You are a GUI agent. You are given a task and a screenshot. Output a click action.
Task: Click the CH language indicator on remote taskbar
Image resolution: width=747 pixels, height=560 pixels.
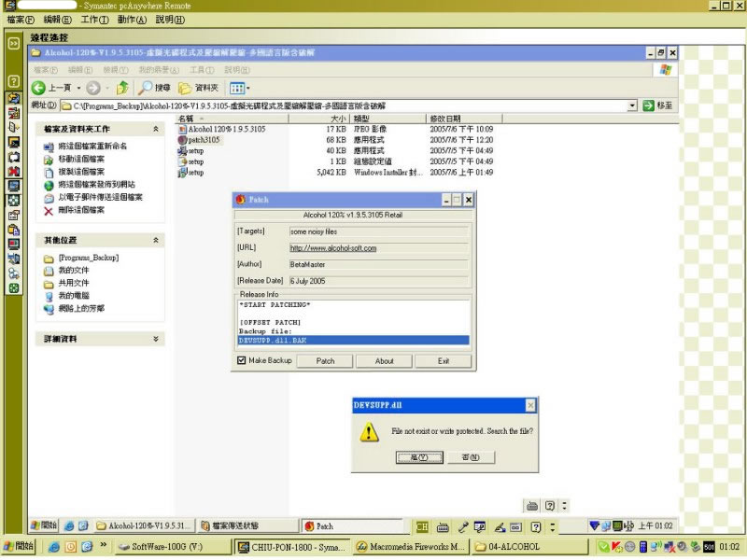coord(422,526)
